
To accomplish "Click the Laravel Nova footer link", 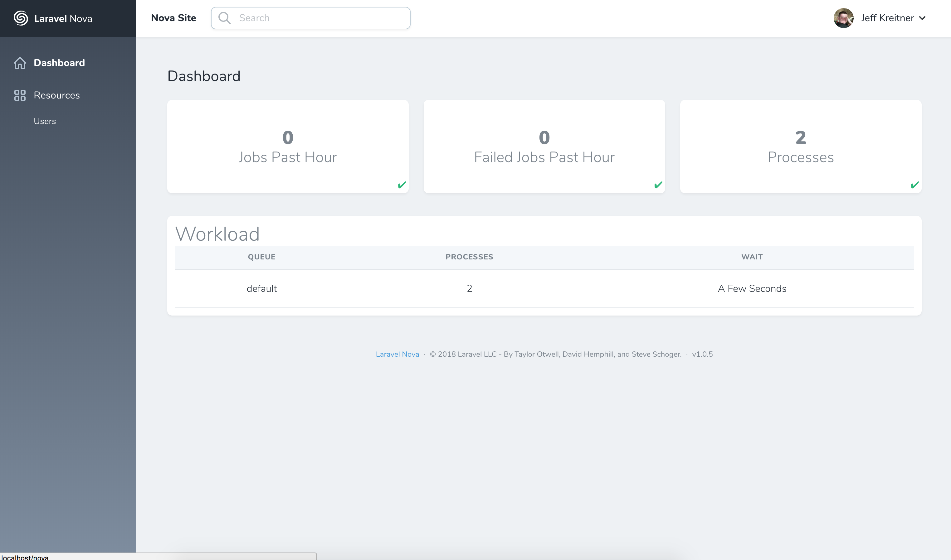I will [x=397, y=354].
